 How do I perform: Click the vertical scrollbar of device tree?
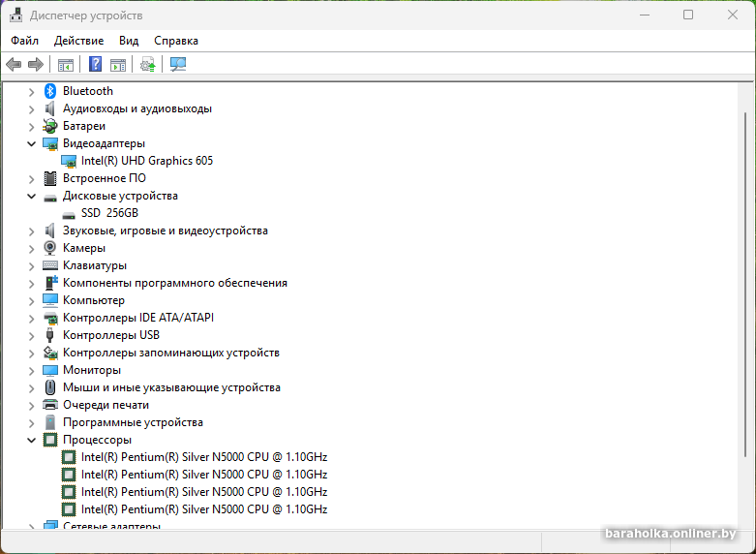[x=746, y=285]
